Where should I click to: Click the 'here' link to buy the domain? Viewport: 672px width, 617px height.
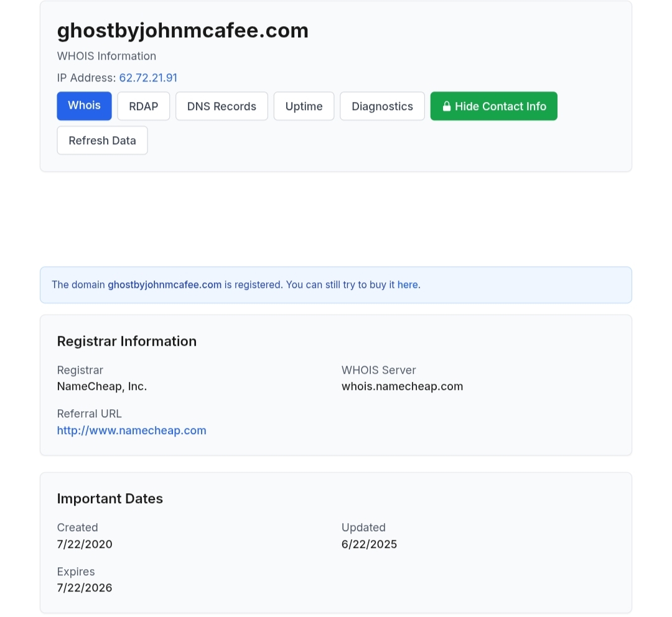point(408,284)
